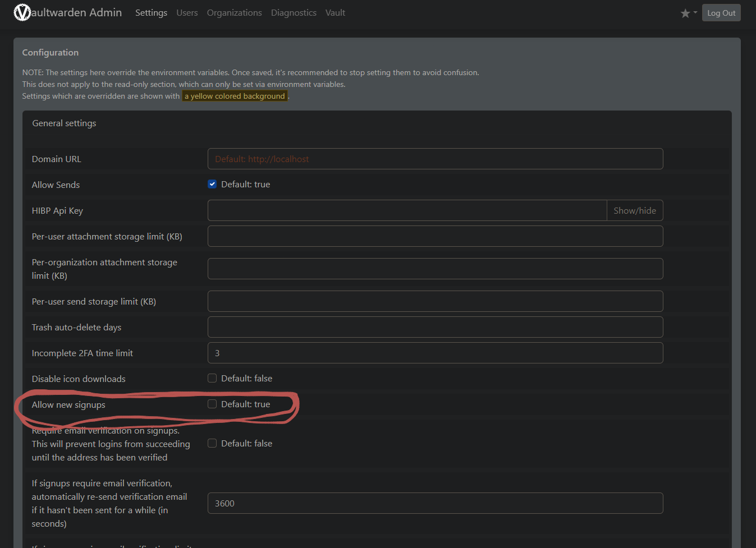The height and width of the screenshot is (548, 756).
Task: Click the Log Out button
Action: (721, 13)
